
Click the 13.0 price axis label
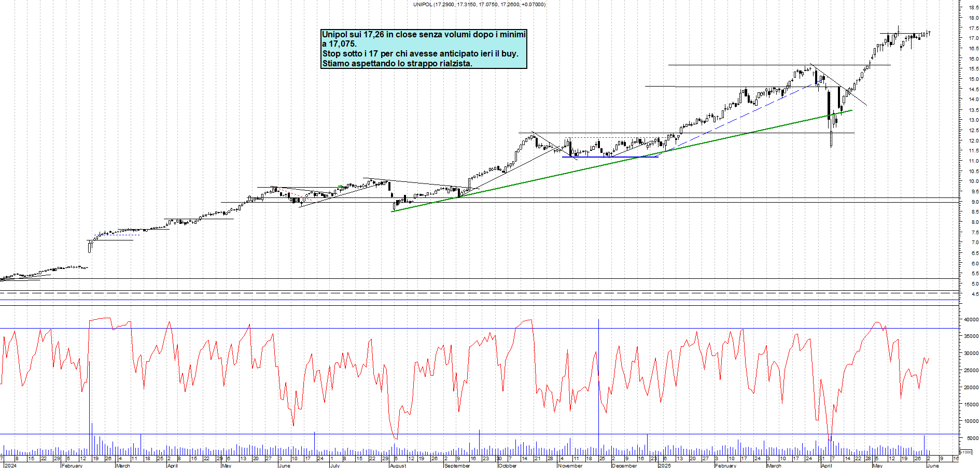974,120
